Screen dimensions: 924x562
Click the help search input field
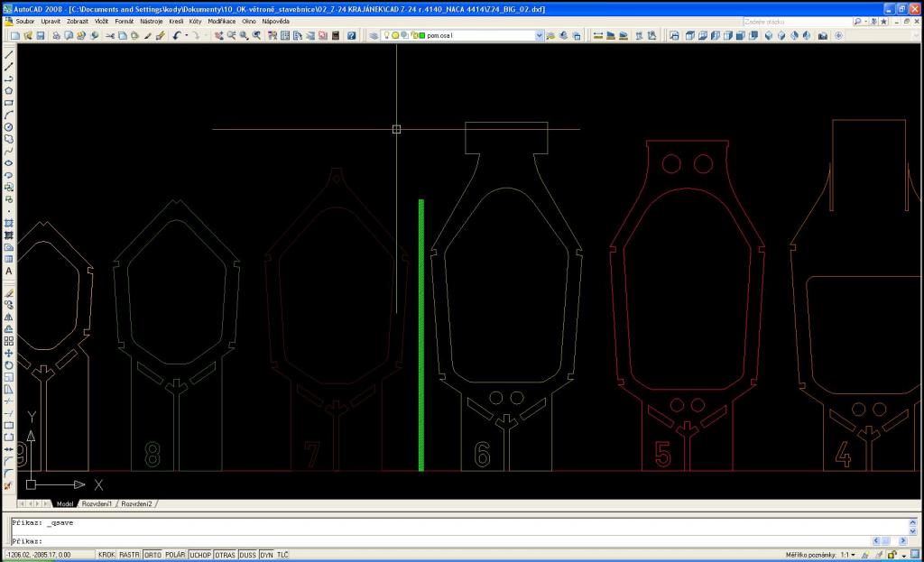coord(796,21)
